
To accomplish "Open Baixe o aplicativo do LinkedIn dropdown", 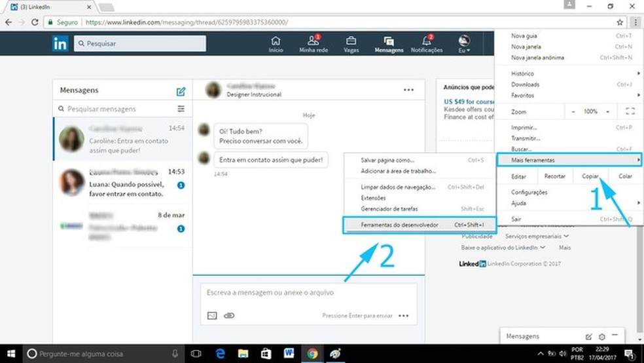I will click(503, 248).
